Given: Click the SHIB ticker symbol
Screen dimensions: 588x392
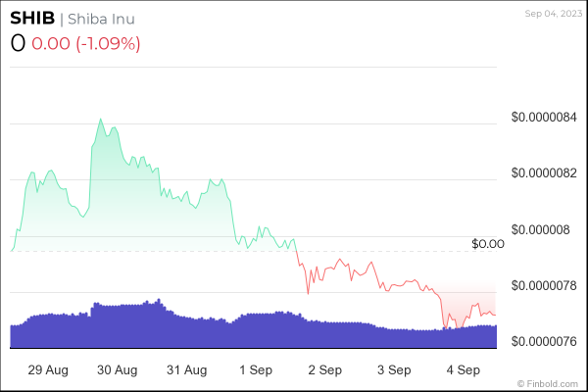Looking at the screenshot, I should pos(34,21).
